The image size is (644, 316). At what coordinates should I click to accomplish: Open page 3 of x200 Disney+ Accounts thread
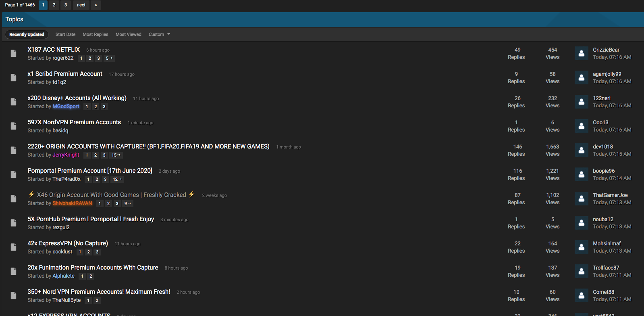tap(104, 107)
